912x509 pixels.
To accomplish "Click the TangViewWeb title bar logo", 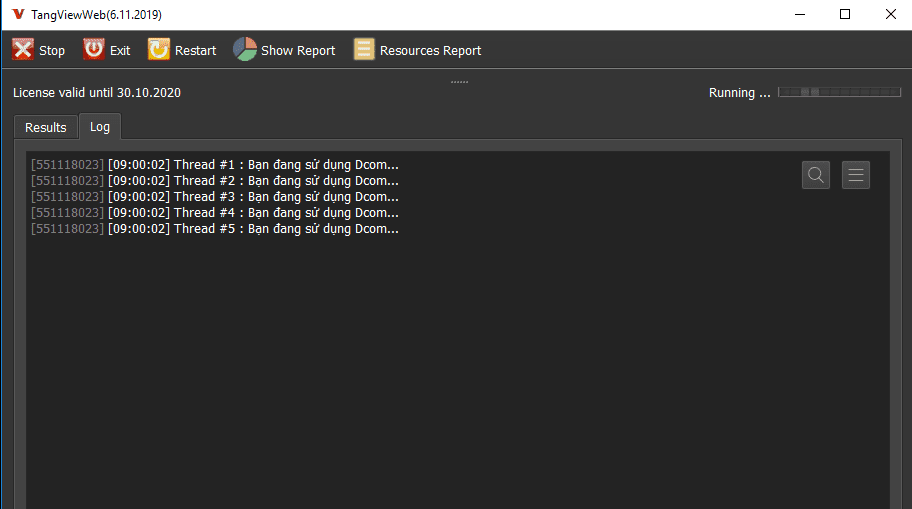I will click(17, 15).
